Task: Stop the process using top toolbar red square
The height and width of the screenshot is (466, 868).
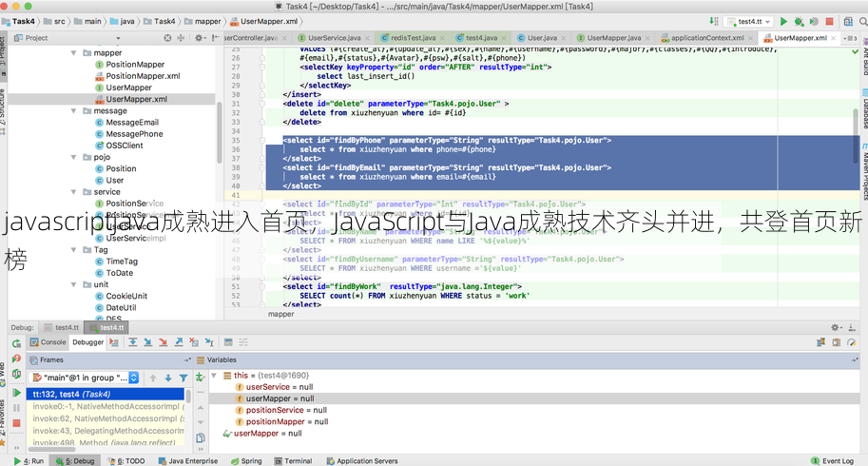Action: pos(829,22)
